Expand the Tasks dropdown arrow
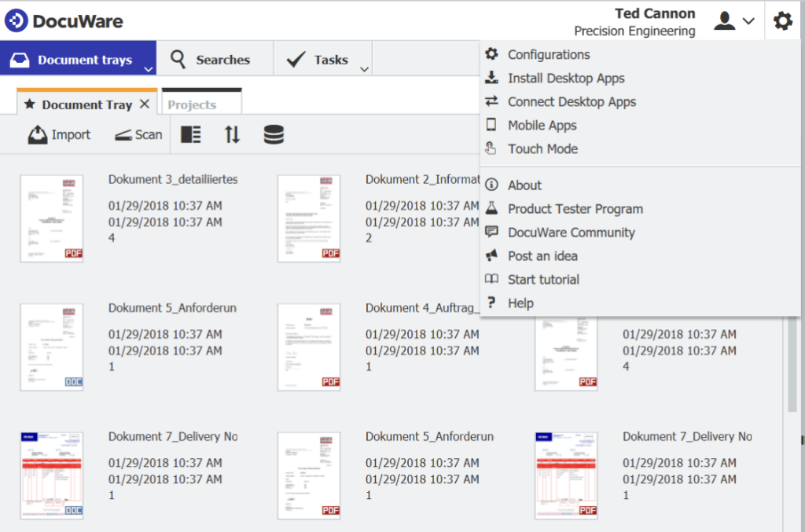The width and height of the screenshot is (805, 532). pyautogui.click(x=365, y=69)
